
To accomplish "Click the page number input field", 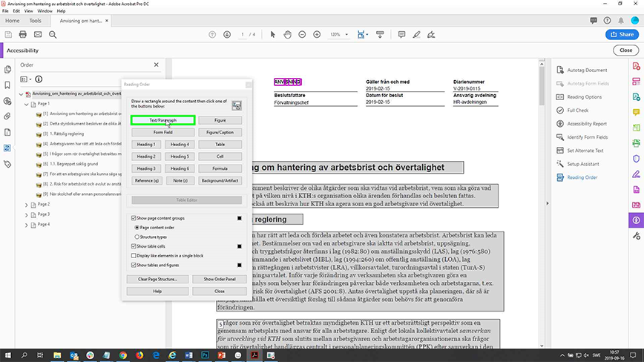I will click(243, 34).
